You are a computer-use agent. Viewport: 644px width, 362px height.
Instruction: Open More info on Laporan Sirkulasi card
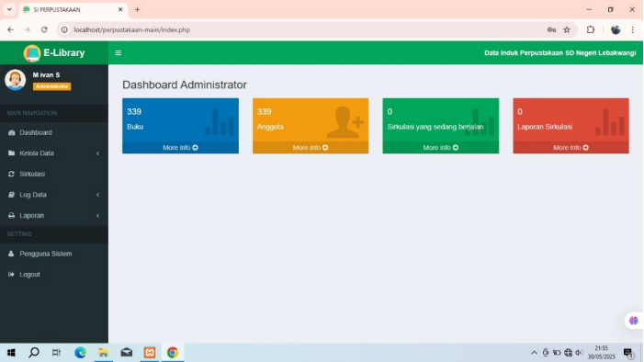571,148
